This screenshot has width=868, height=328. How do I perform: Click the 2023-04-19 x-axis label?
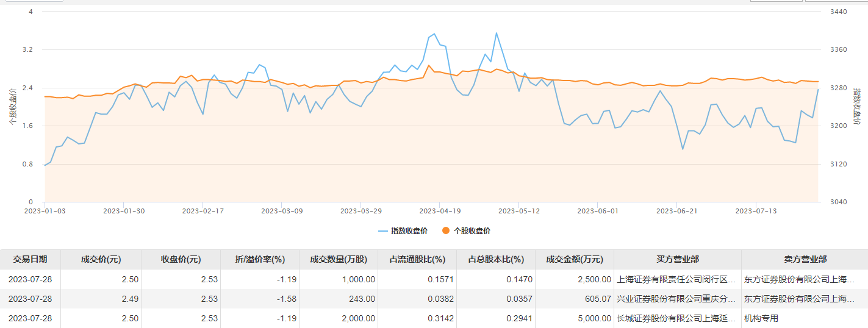pos(440,211)
